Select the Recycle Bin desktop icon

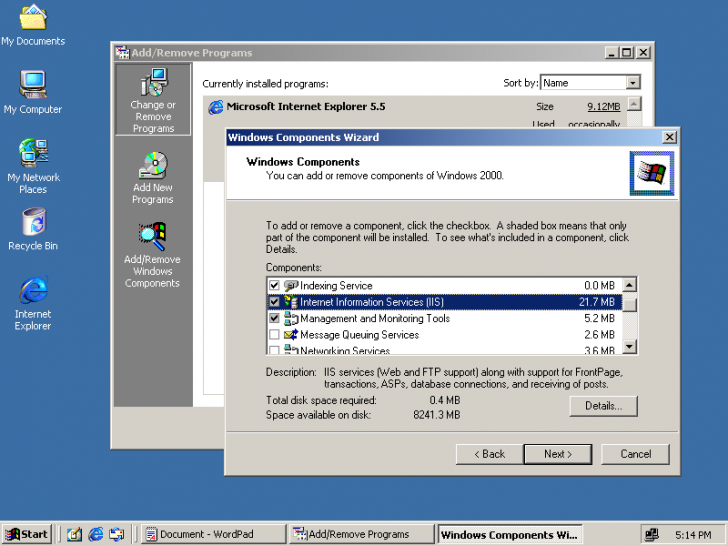point(33,223)
